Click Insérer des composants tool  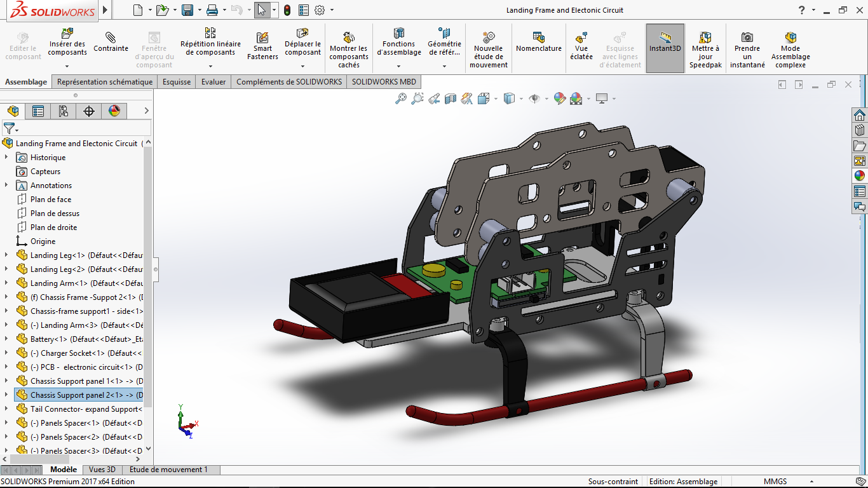pos(67,43)
